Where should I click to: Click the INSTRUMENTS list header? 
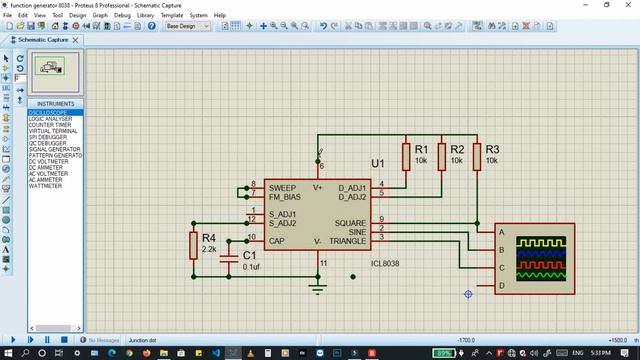[x=56, y=104]
